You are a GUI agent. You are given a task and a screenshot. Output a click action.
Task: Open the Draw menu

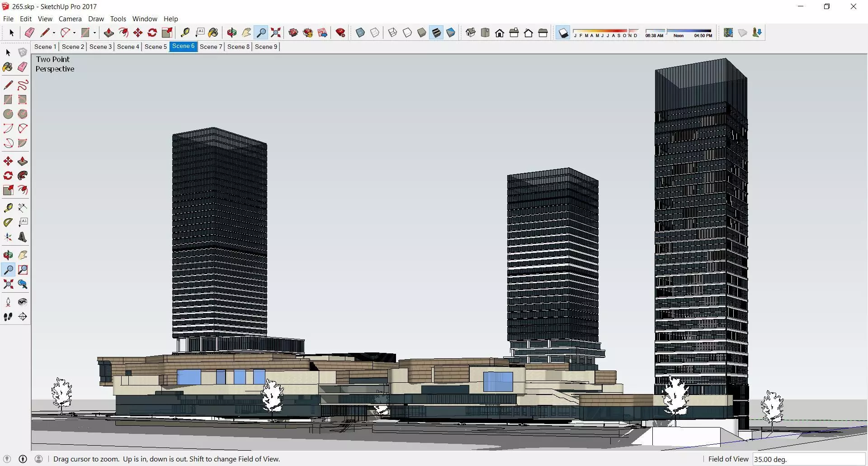(x=96, y=19)
